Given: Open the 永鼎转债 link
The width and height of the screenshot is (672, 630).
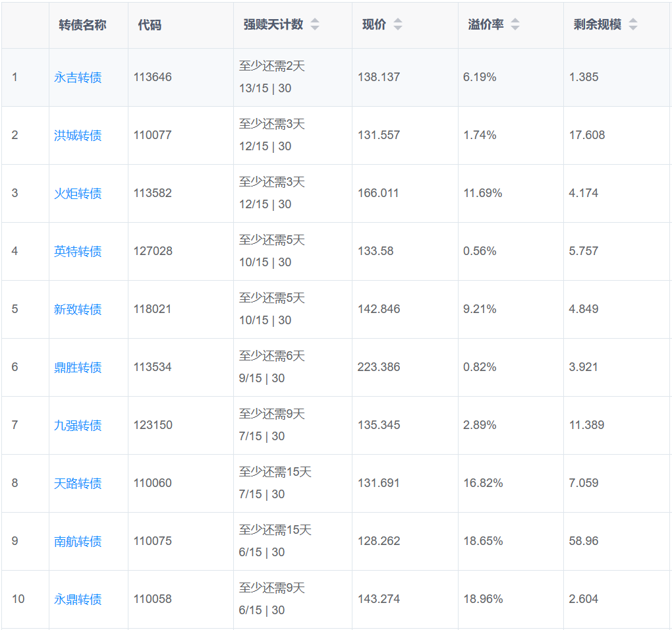Looking at the screenshot, I should [78, 600].
